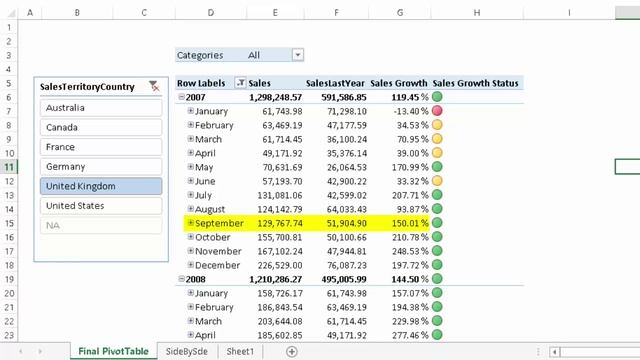This screenshot has width=640, height=360.
Task: Collapse the 2008 year group
Action: 181,279
